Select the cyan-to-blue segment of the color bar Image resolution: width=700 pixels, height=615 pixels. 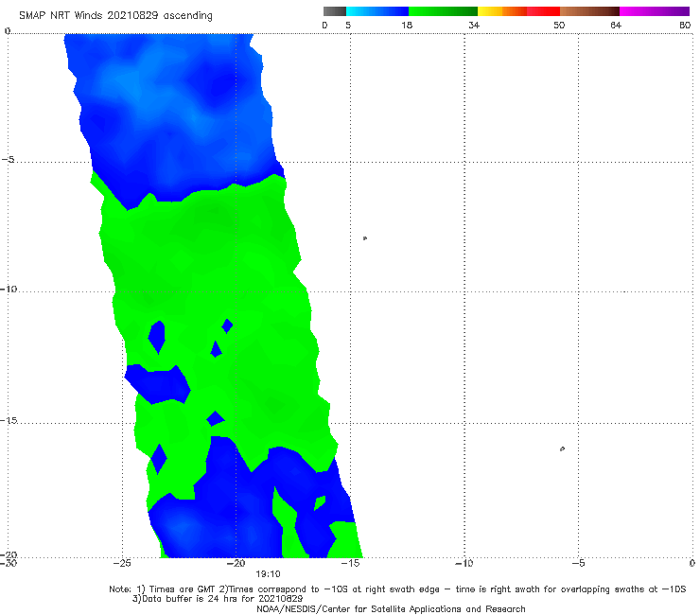(x=377, y=11)
